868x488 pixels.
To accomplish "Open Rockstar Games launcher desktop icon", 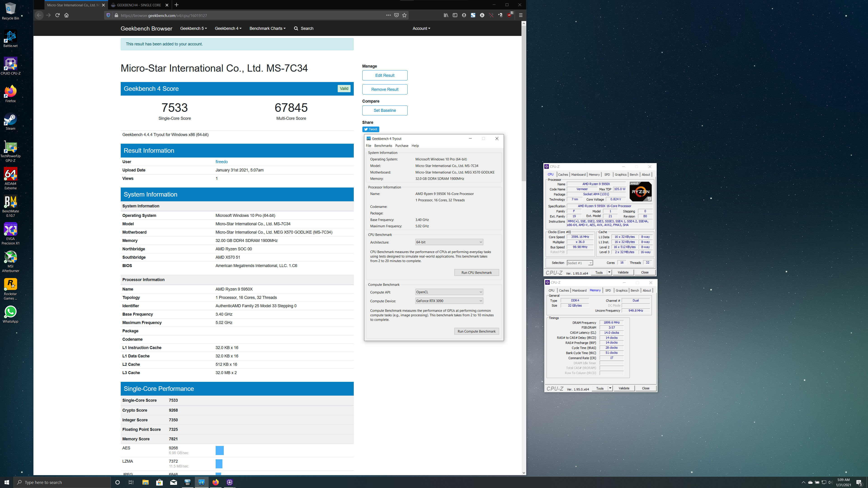I will (10, 289).
